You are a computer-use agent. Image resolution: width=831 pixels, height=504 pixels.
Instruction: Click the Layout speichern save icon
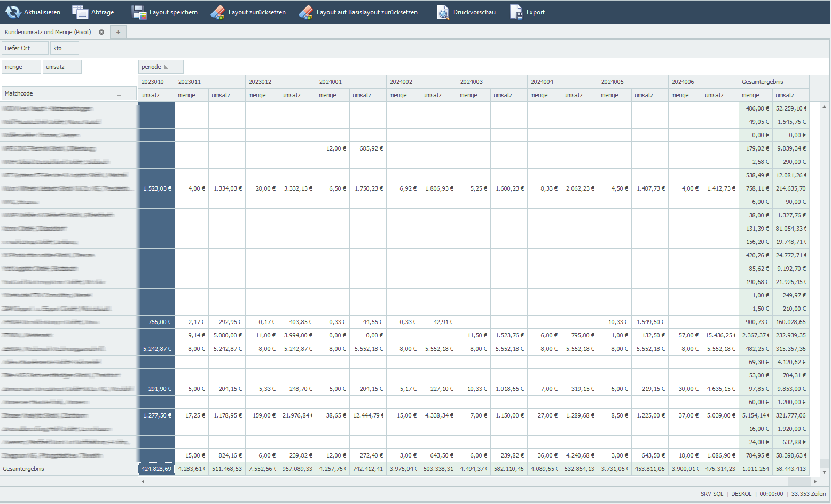139,12
